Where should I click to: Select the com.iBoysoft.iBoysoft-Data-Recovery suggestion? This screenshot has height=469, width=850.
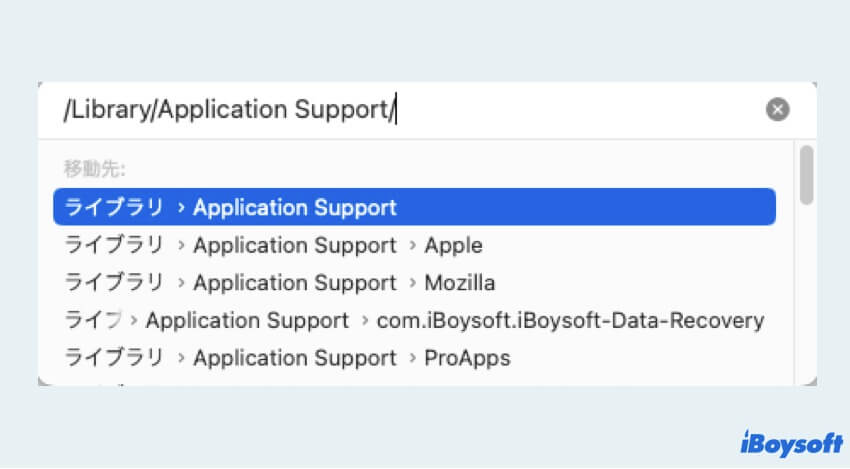coord(570,321)
